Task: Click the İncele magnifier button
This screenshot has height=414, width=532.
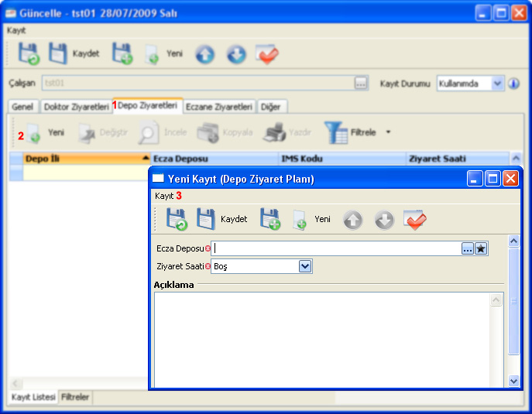Action: click(x=163, y=132)
